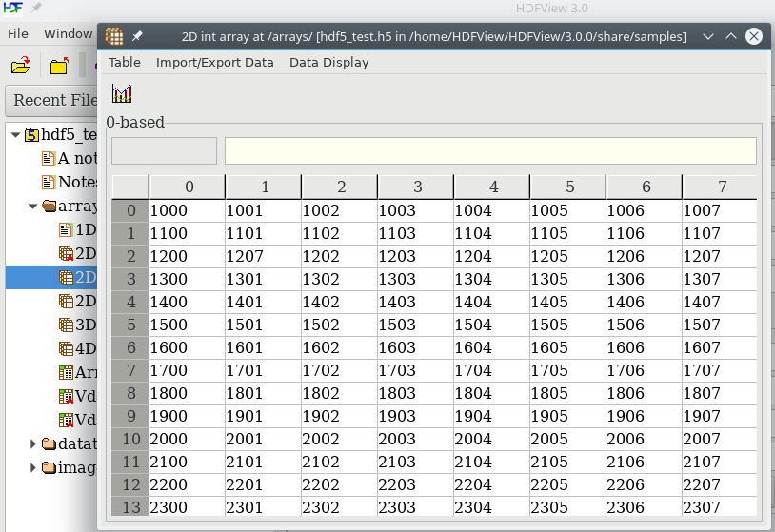Expand the images group node

tap(33, 467)
